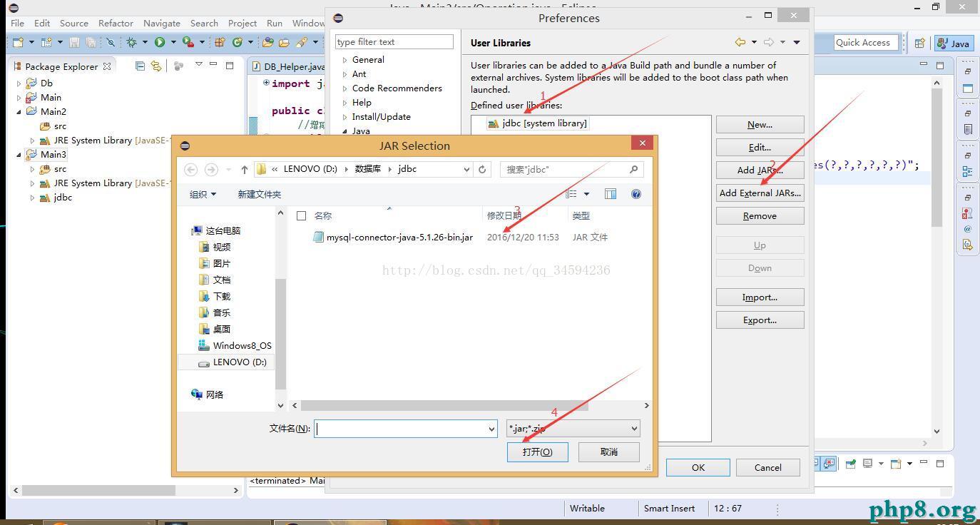Open the Search menu
This screenshot has height=525, width=980.
[204, 23]
